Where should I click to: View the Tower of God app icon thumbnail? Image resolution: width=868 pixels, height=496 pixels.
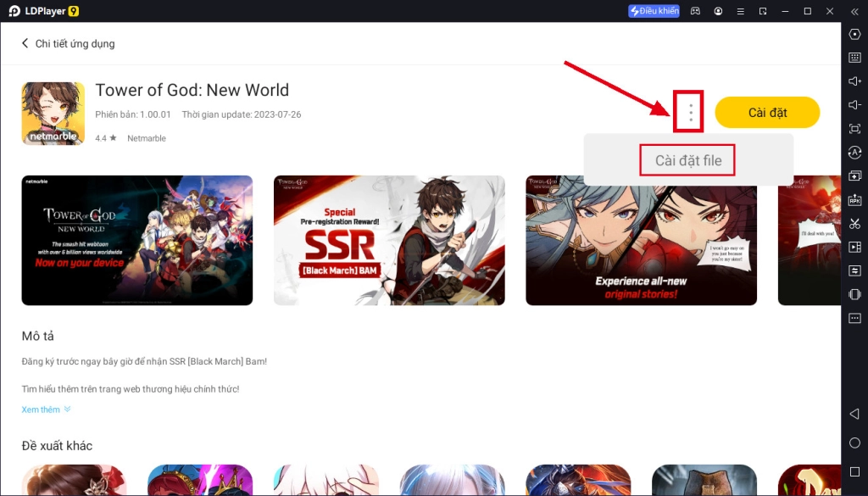click(53, 113)
